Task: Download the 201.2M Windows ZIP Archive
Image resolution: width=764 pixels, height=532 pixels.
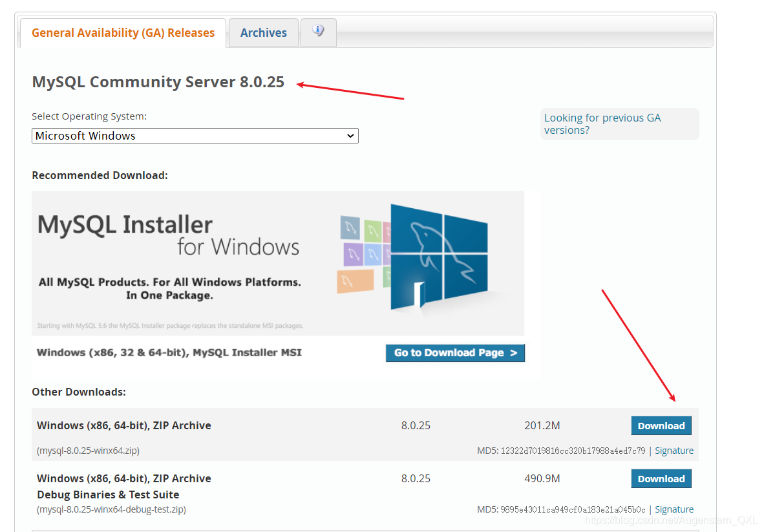Action: coord(661,426)
